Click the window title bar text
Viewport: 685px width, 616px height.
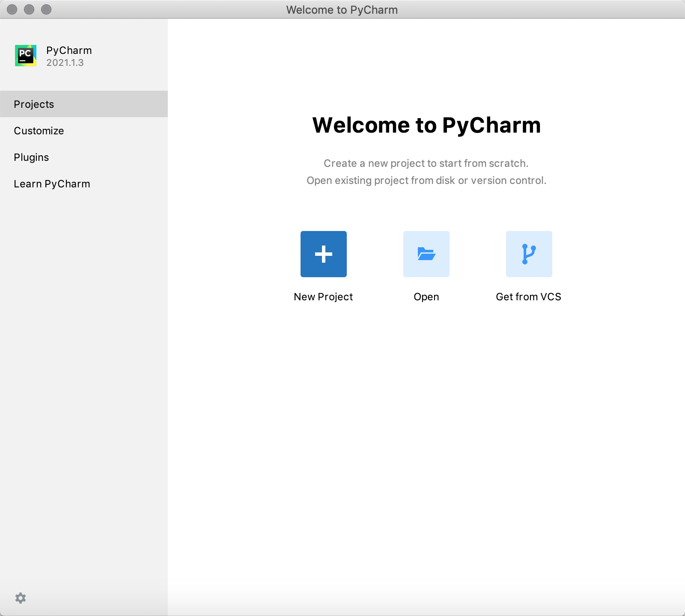(x=342, y=9)
